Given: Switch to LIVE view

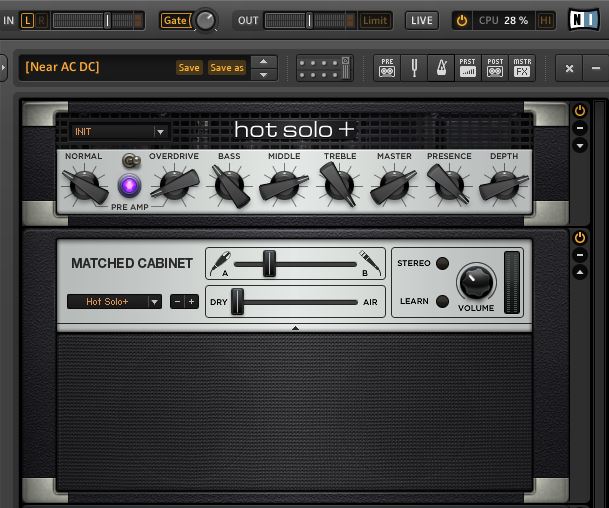Looking at the screenshot, I should coord(422,21).
